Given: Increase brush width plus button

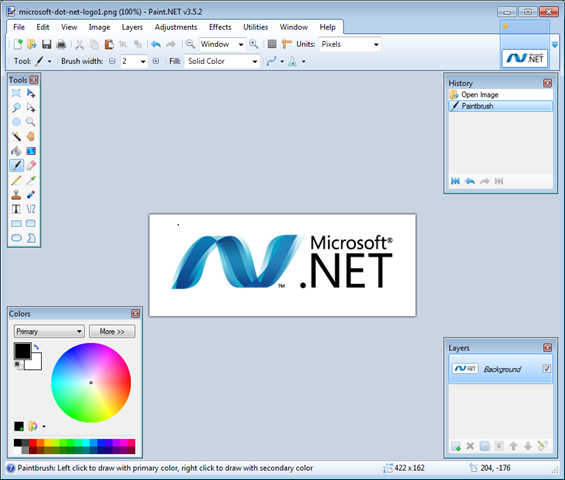Looking at the screenshot, I should click(x=156, y=61).
